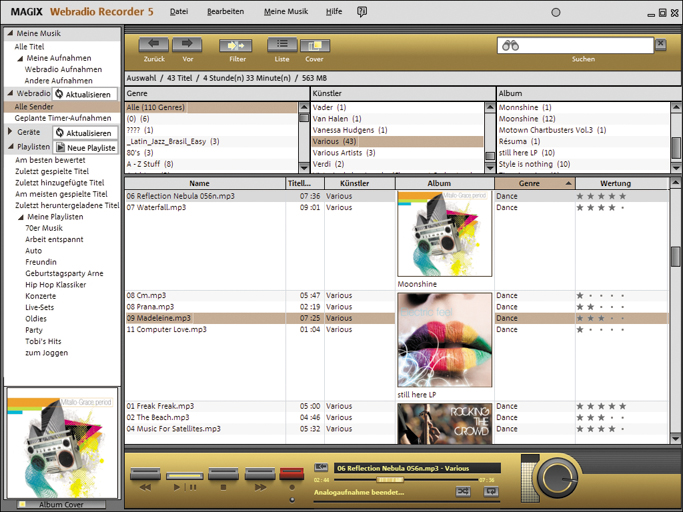683x512 pixels.
Task: Go forward with the Vor arrow button
Action: point(187,44)
